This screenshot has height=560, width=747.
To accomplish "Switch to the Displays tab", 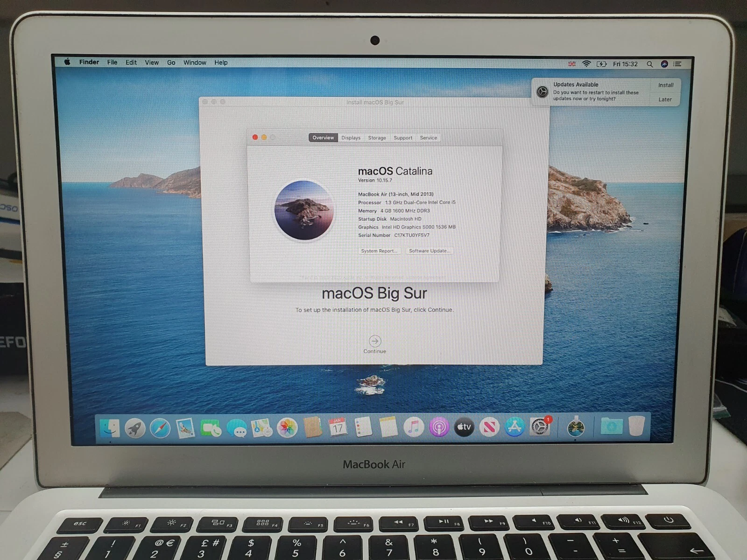I will [351, 138].
